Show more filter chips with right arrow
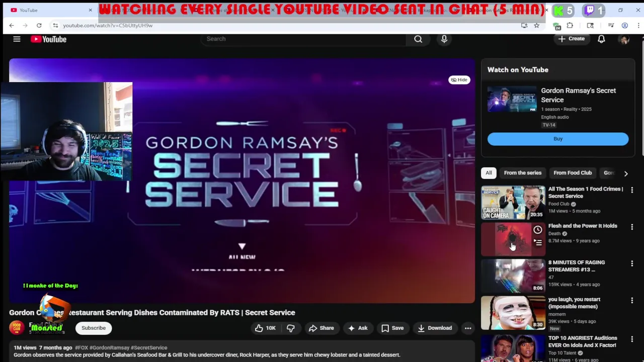The width and height of the screenshot is (644, 362). pos(626,173)
